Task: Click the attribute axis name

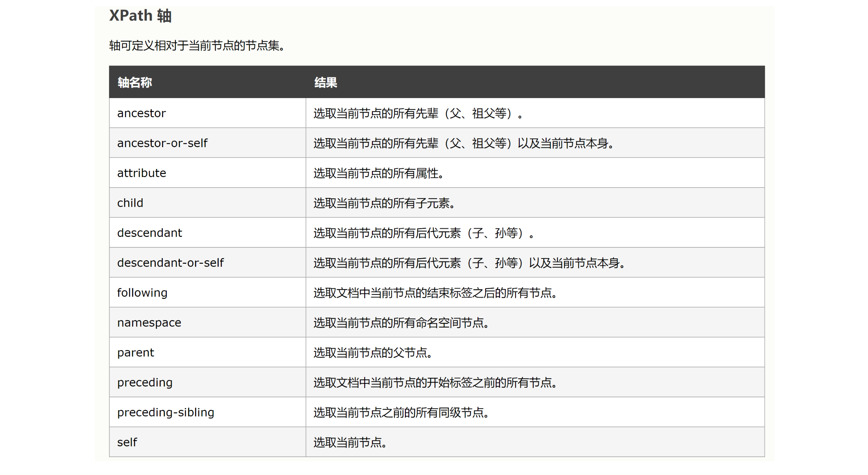Action: click(x=141, y=173)
